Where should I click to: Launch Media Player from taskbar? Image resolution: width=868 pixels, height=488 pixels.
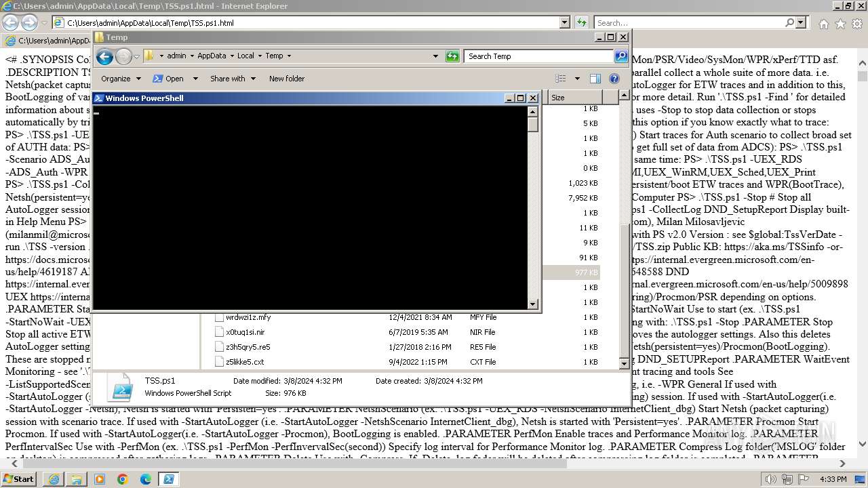click(x=100, y=479)
